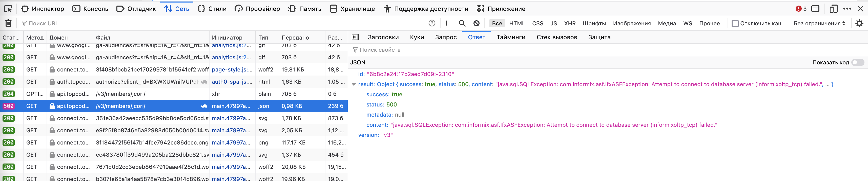Filter requests by CSS
Viewport: 868px width, 181px height.
click(x=538, y=23)
